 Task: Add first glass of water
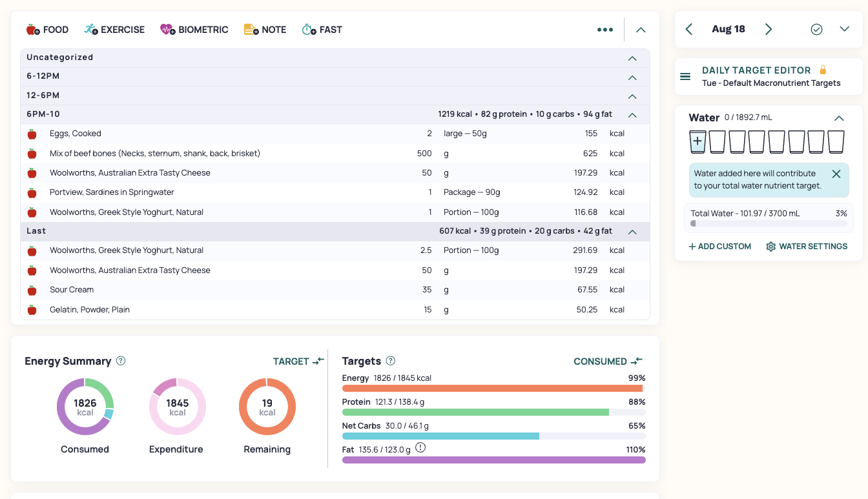tap(697, 141)
